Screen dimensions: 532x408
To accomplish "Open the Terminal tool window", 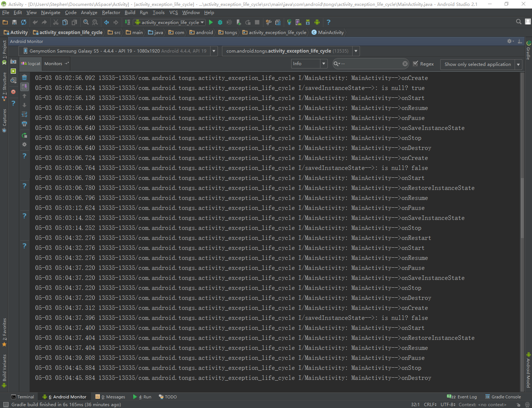I will pos(23,397).
